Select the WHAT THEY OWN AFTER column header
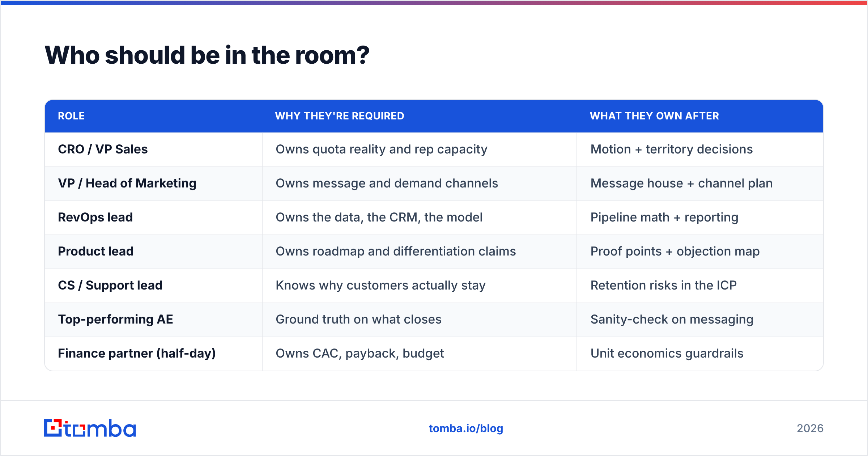Image resolution: width=868 pixels, height=456 pixels. pos(654,116)
